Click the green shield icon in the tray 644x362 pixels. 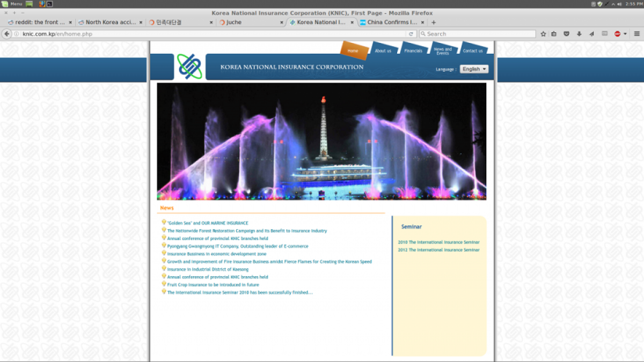[x=600, y=4]
